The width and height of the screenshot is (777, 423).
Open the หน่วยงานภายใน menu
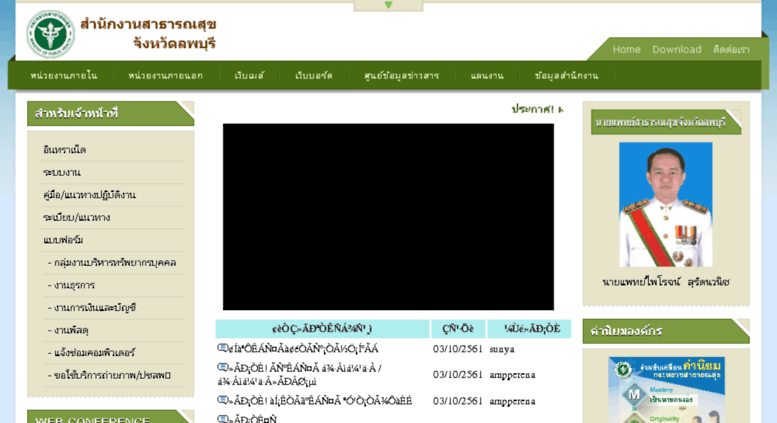(64, 76)
